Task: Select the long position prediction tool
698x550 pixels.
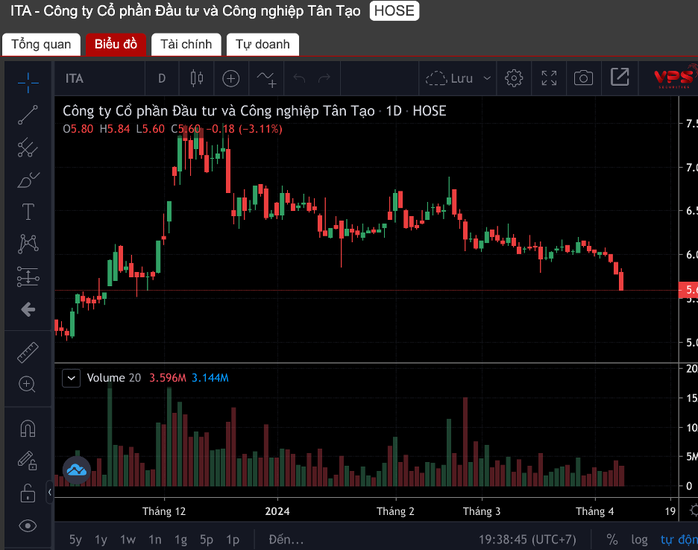Action: pyautogui.click(x=28, y=276)
